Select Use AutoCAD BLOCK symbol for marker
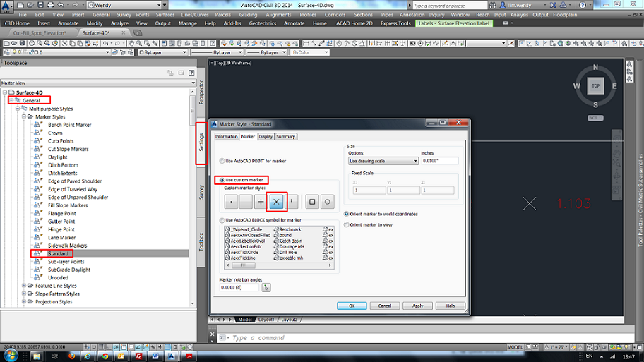Screen dimensions: 644x362 pyautogui.click(x=222, y=220)
